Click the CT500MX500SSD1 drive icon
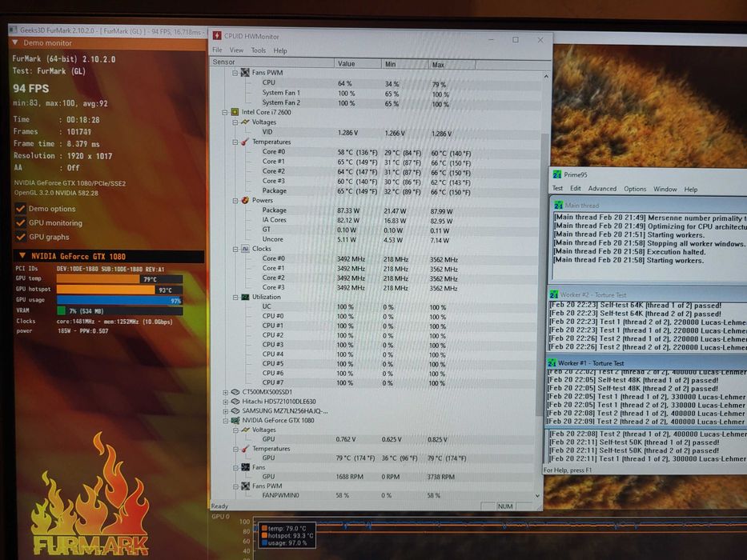The width and height of the screenshot is (747, 560). click(235, 392)
